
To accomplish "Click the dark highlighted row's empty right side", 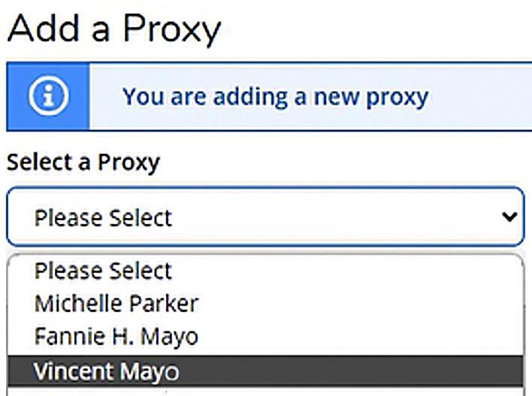I will 376,371.
